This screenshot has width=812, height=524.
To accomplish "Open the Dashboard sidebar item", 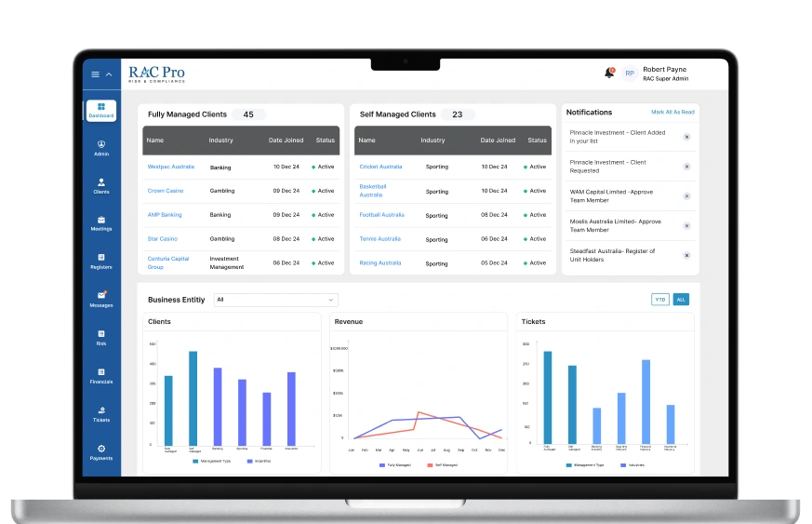I will pos(101,111).
